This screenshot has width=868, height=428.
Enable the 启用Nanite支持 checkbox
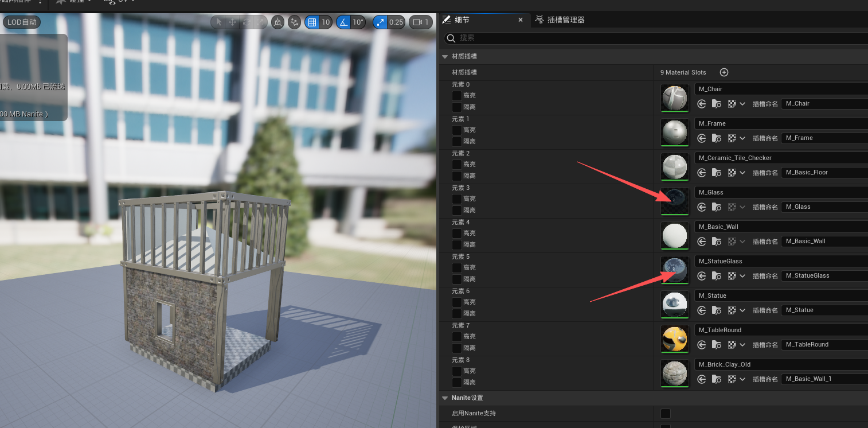[x=666, y=414]
